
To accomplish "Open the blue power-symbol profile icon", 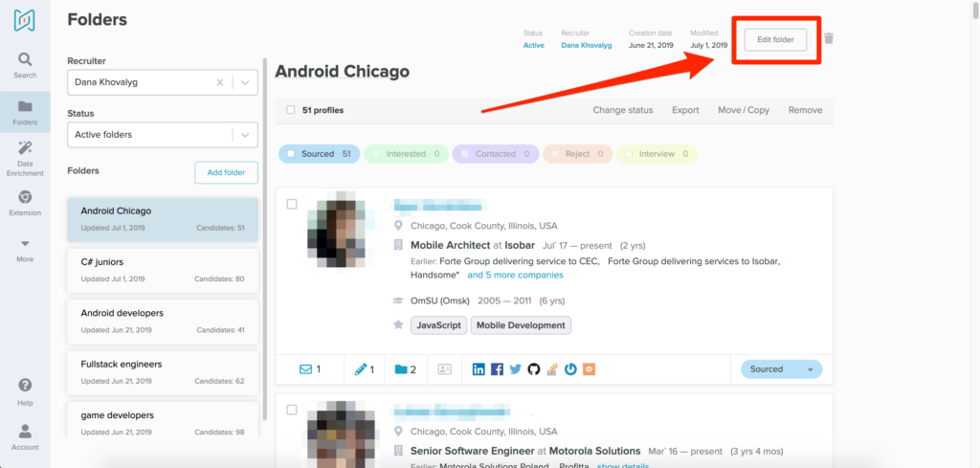I will tap(570, 369).
